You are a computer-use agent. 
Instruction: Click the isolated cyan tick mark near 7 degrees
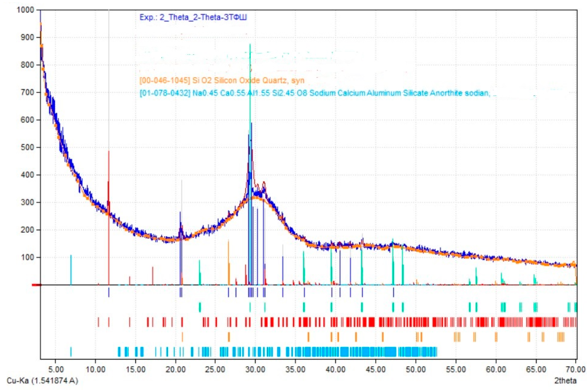click(71, 351)
